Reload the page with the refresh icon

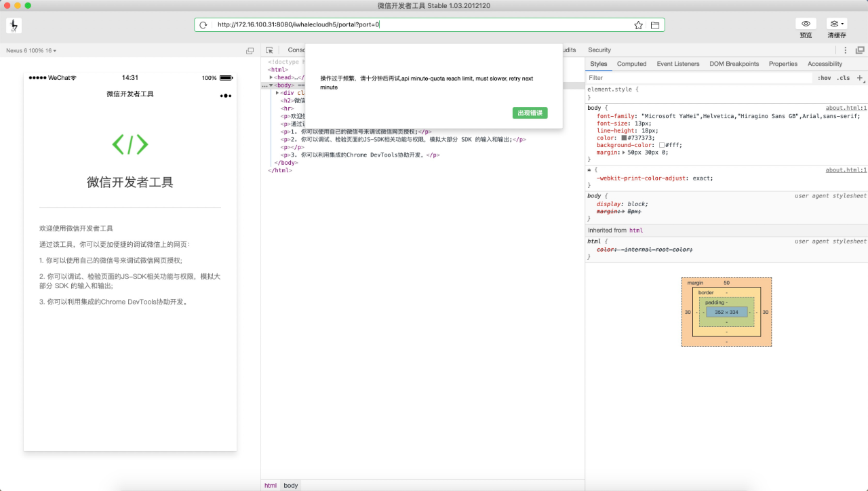pos(203,25)
